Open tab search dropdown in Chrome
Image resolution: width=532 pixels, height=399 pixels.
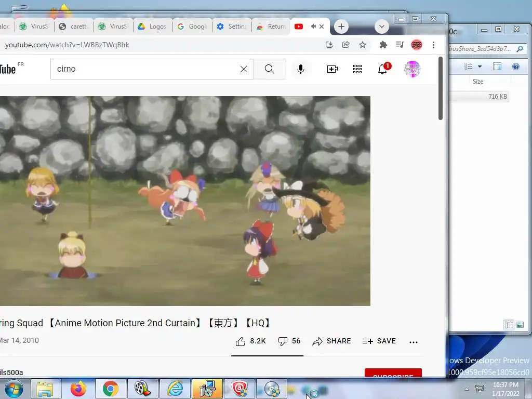382,26
